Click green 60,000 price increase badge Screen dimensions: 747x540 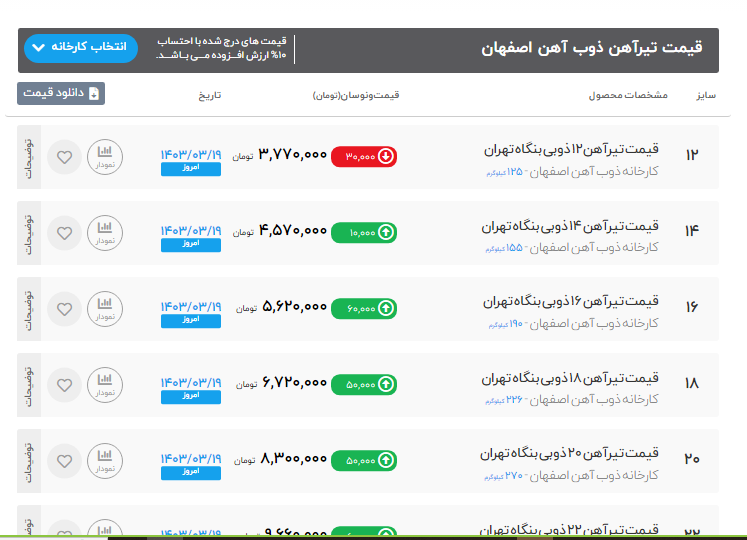click(364, 308)
